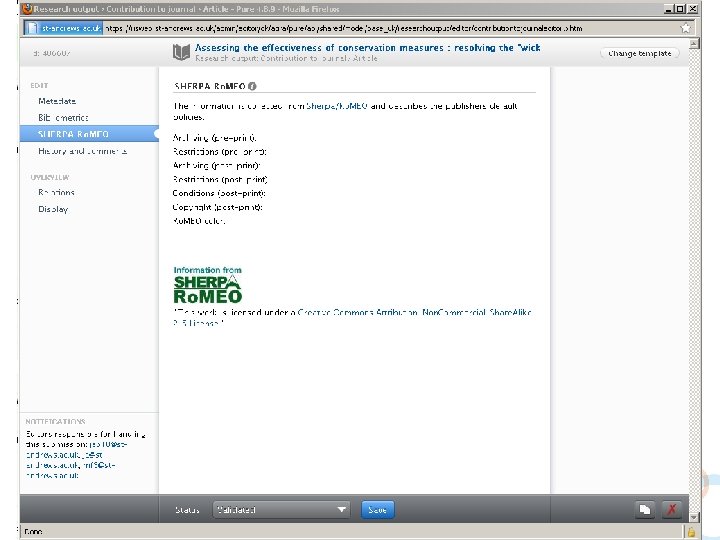Click the 'Copyright (post-print):' label
This screenshot has height=540, width=720.
coord(218,207)
